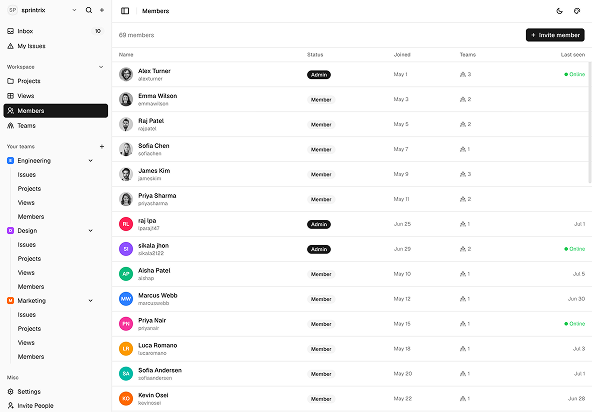
Task: Click Sofia Chen's name
Action: pos(154,146)
